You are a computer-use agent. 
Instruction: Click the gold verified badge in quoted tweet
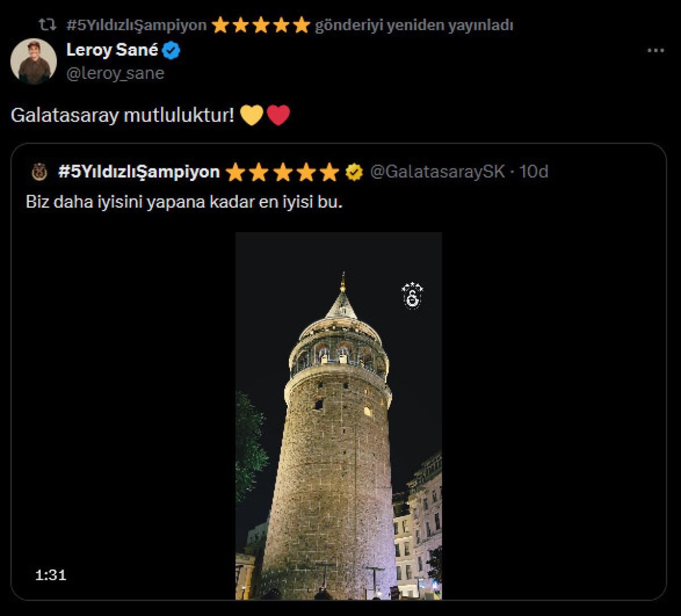[355, 172]
